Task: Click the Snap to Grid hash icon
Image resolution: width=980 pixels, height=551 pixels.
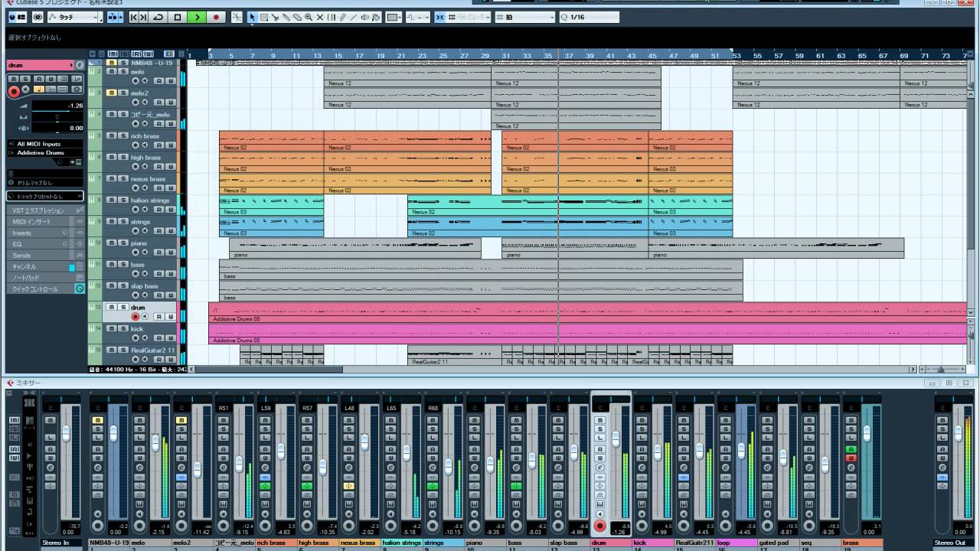Action: (x=453, y=17)
